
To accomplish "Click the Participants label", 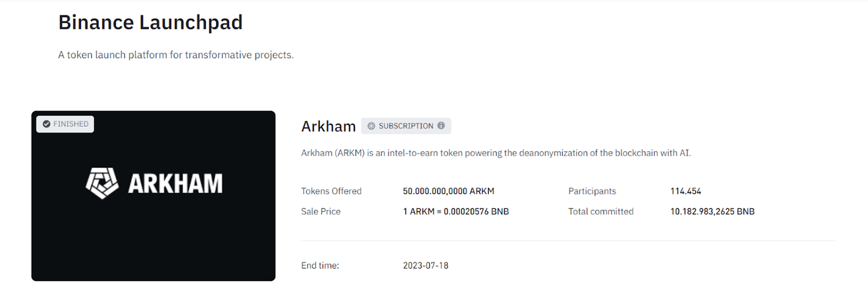I will [x=592, y=191].
